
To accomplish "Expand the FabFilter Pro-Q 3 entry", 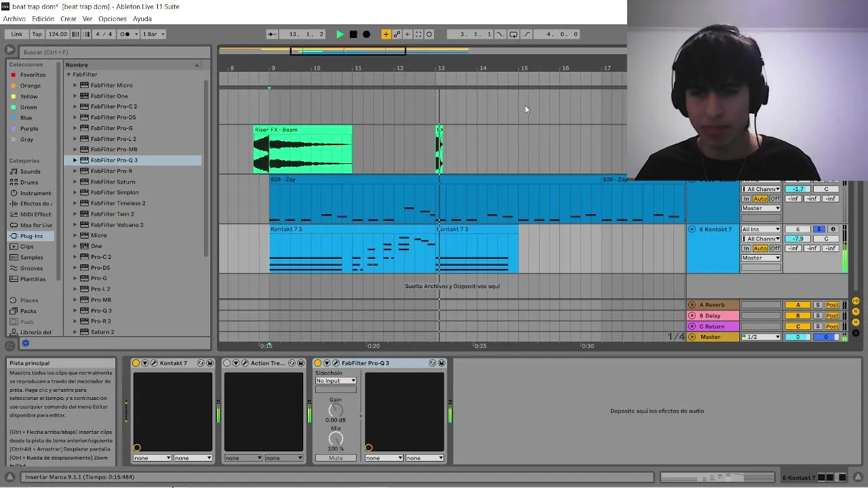I will click(x=75, y=161).
